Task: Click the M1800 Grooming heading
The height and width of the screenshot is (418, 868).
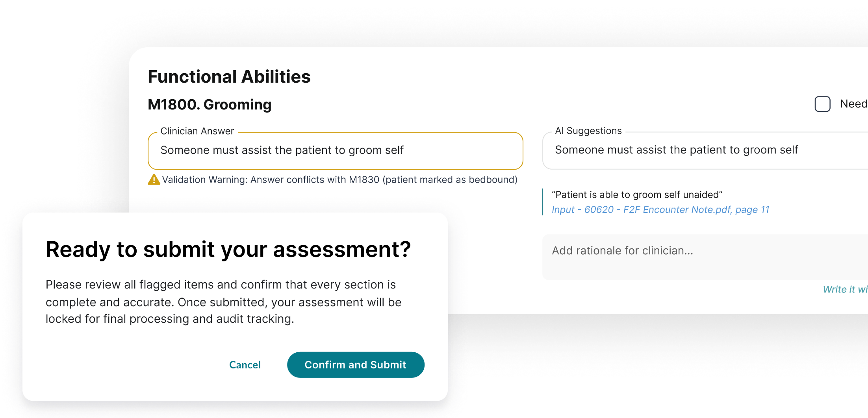Action: [x=209, y=104]
